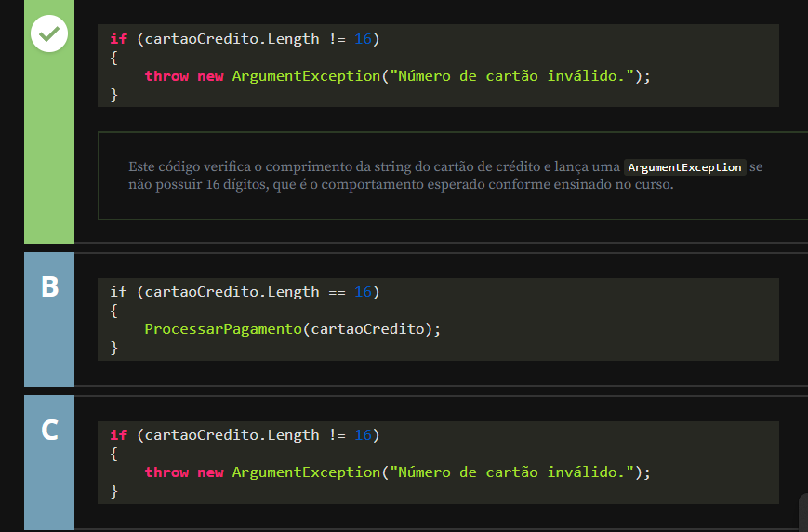Click the code block of the checked answer
Image resolution: width=808 pixels, height=532 pixels.
pos(438,65)
